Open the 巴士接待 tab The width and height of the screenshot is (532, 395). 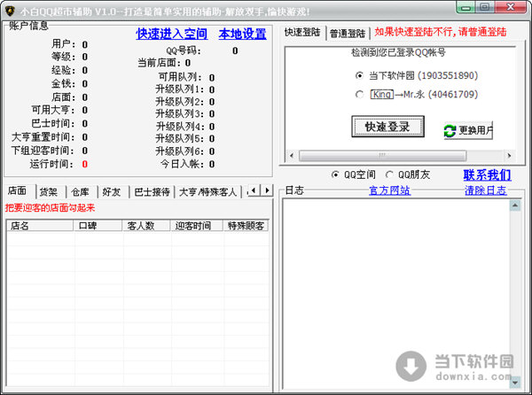[x=151, y=191]
